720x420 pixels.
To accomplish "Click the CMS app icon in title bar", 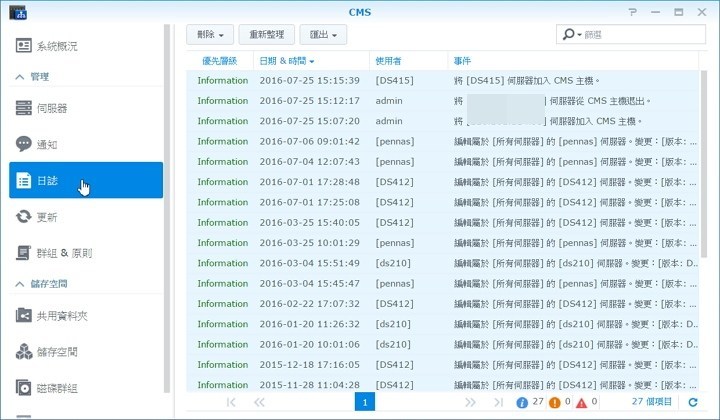I will (x=18, y=12).
